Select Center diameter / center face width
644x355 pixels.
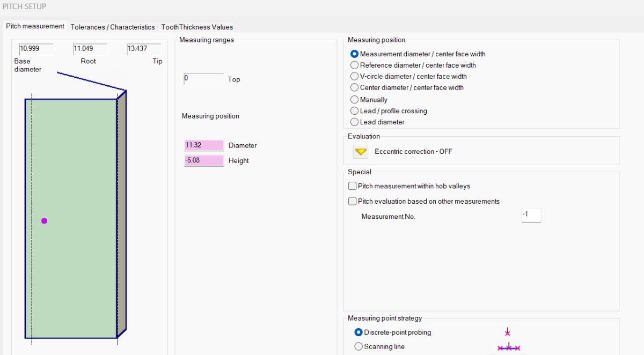coord(354,87)
